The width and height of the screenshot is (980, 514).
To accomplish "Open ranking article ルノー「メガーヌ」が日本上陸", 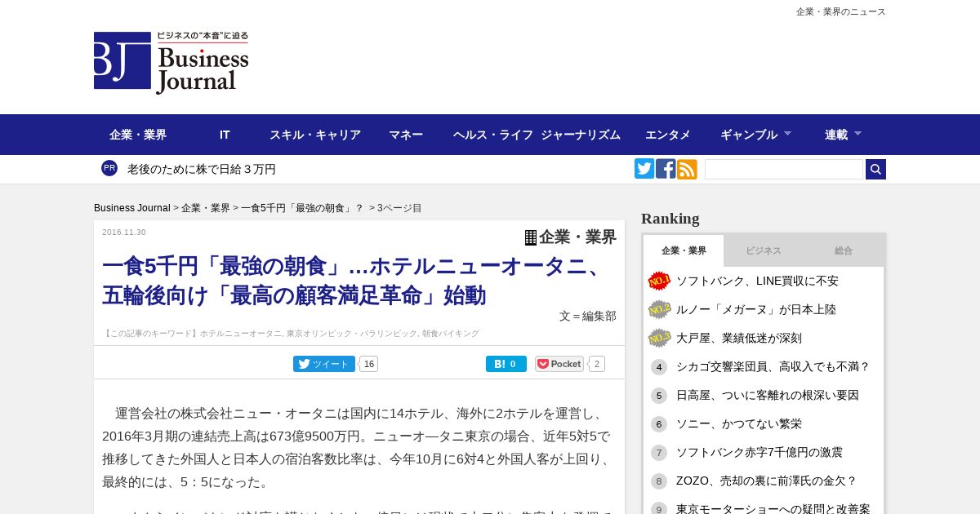I will (x=756, y=309).
